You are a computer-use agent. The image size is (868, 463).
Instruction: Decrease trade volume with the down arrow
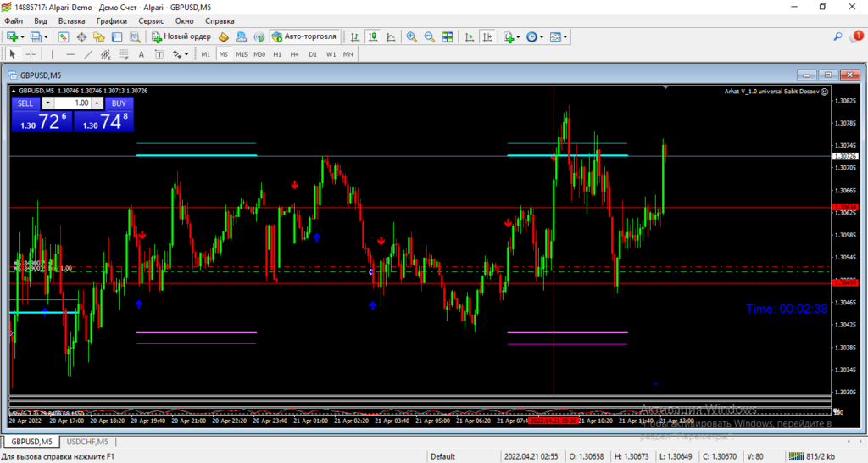[x=47, y=103]
